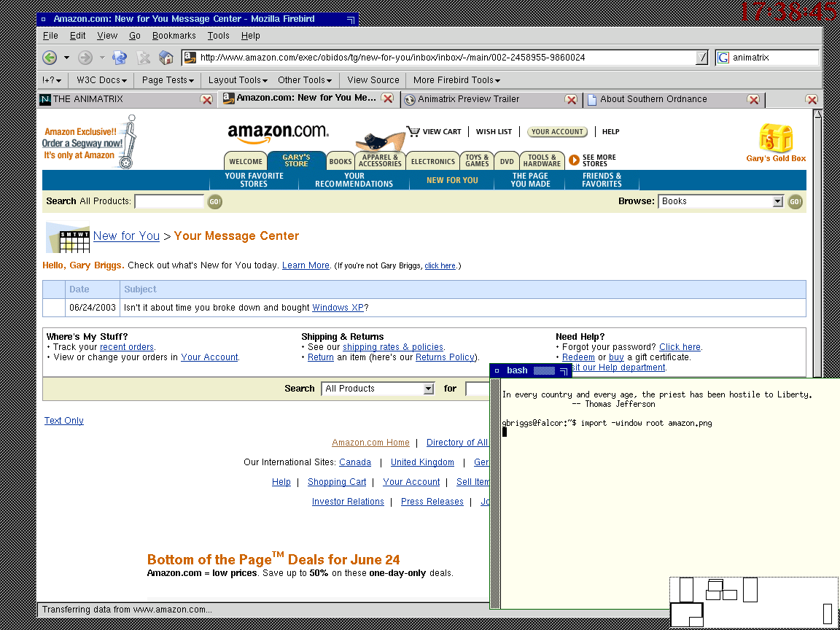Click the GO button next to Browse
Screen dimensions: 840x630
point(796,202)
